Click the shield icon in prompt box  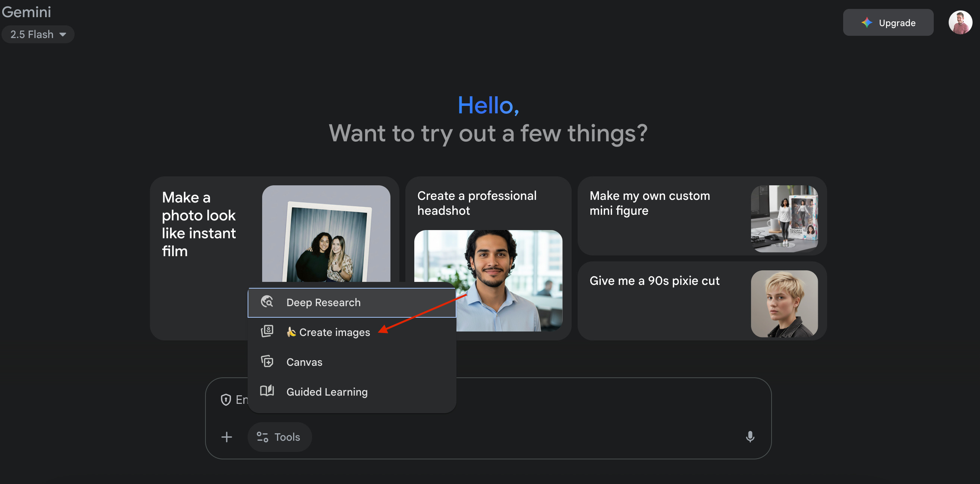tap(226, 399)
